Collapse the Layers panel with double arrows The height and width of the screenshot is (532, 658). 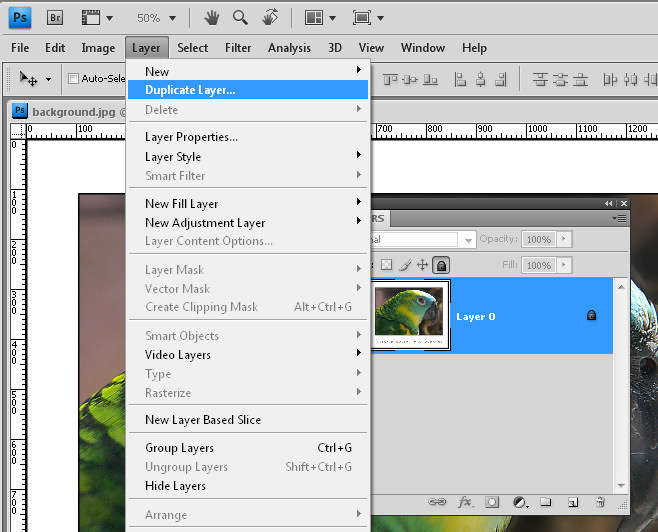point(609,203)
